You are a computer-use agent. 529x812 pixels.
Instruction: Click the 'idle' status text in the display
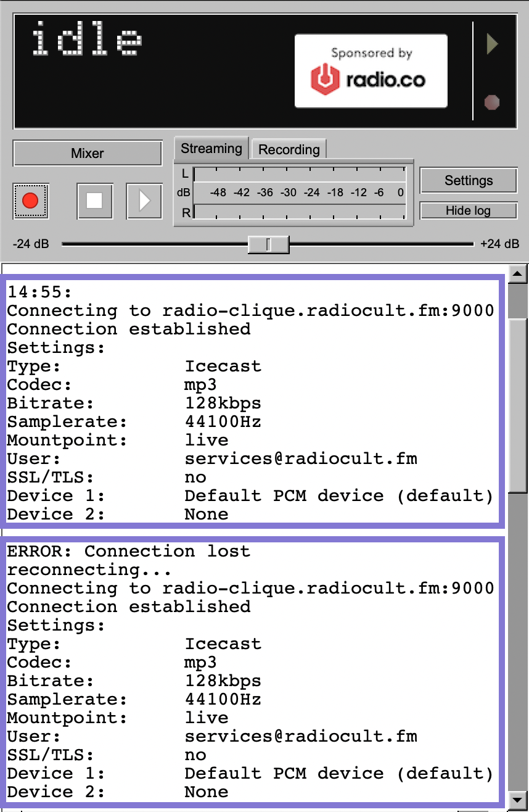click(x=87, y=39)
